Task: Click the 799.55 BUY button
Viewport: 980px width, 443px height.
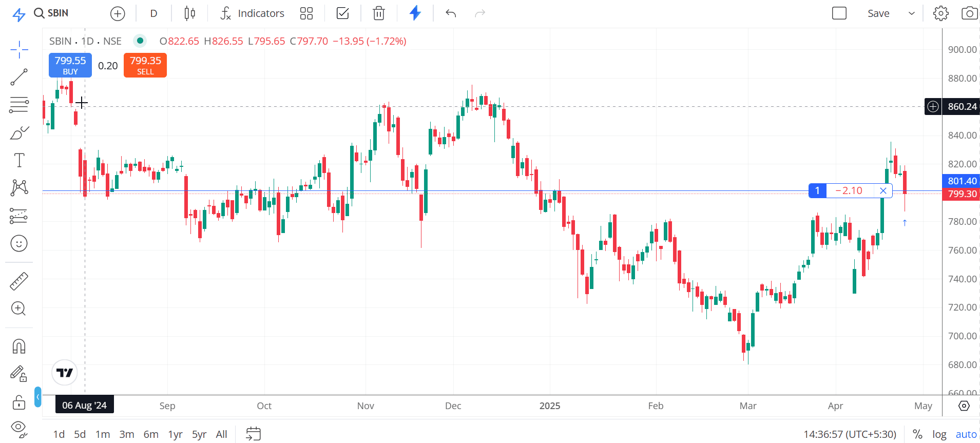Action: [70, 65]
